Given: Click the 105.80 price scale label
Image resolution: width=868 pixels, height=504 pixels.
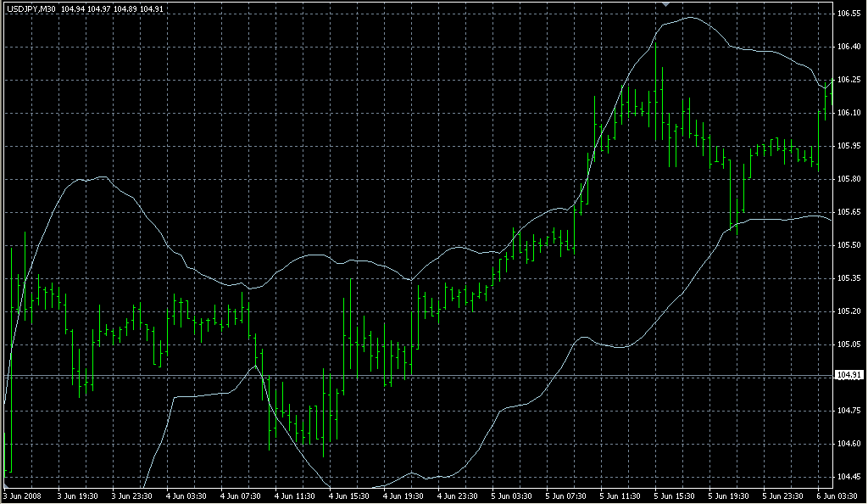Looking at the screenshot, I should click(850, 179).
